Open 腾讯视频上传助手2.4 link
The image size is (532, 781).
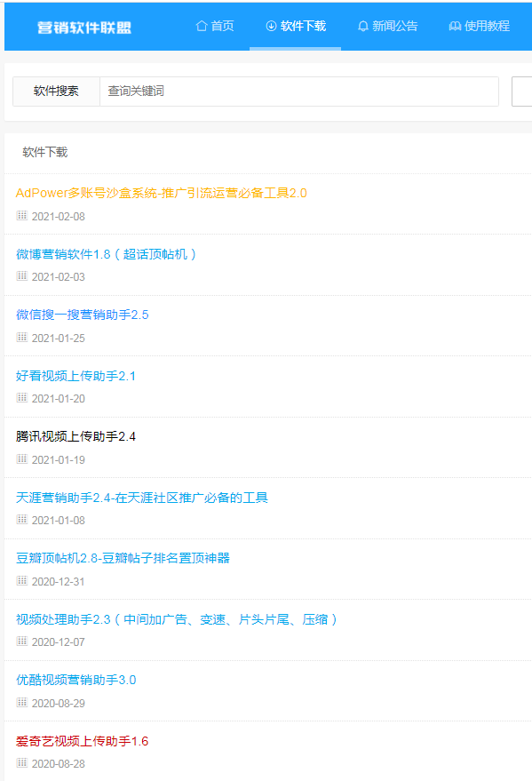coord(75,436)
